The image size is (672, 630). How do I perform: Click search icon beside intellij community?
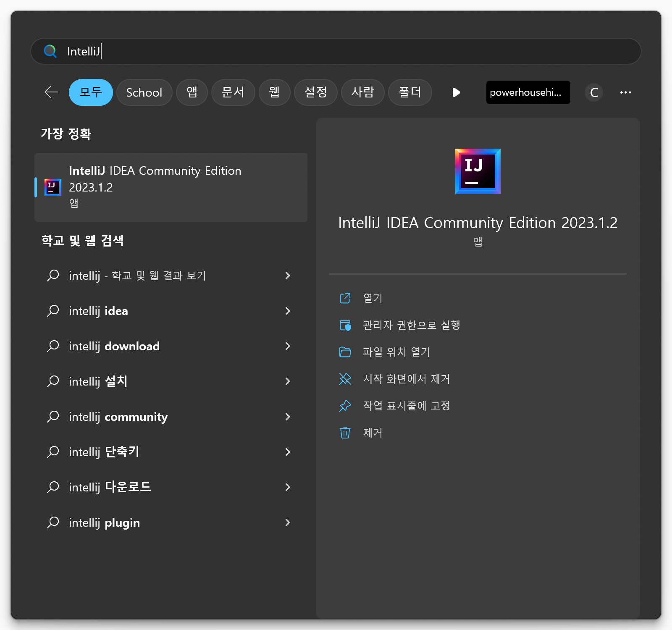coord(53,417)
